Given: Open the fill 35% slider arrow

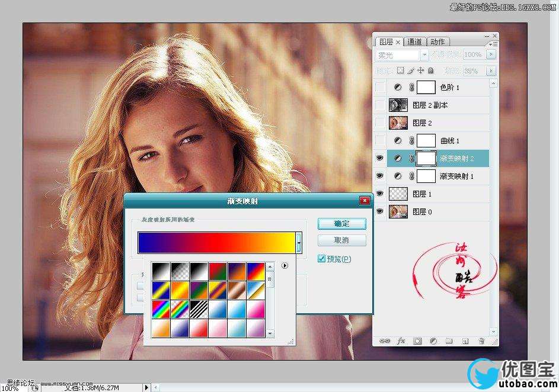Looking at the screenshot, I should click(491, 70).
